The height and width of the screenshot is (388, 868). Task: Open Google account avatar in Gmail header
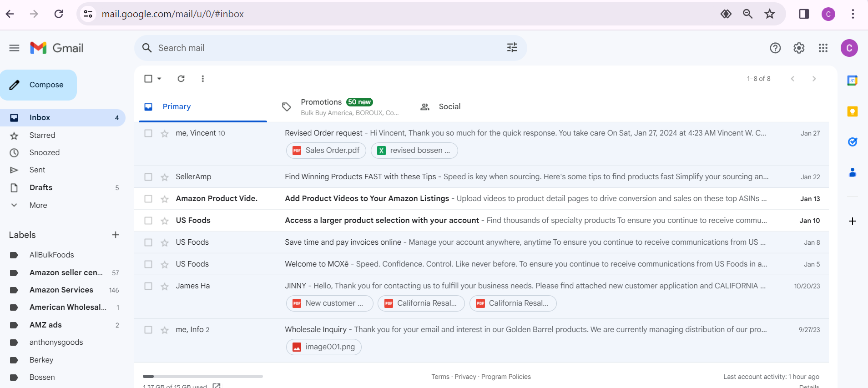click(x=849, y=48)
